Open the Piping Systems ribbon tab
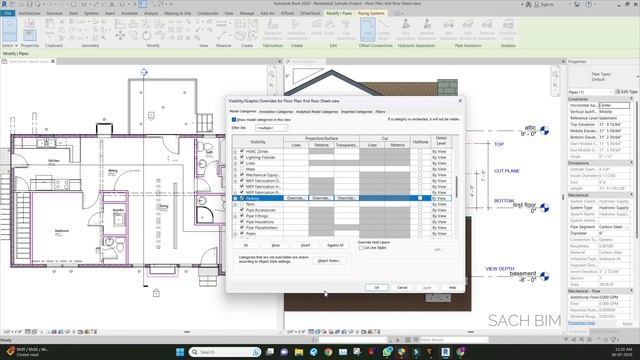 click(371, 13)
